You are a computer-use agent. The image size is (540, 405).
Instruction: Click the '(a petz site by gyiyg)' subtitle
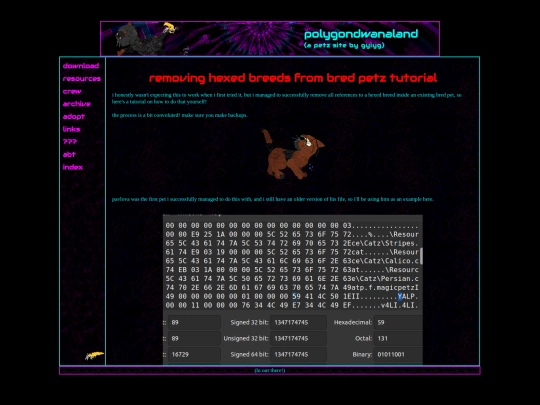point(344,45)
